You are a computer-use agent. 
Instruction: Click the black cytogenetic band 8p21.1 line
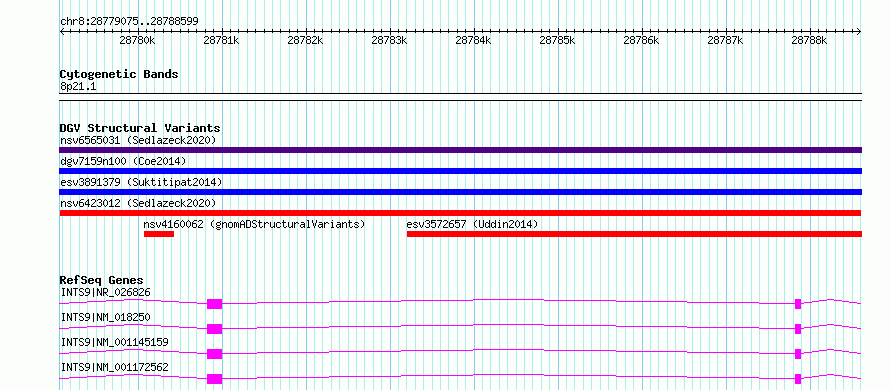pos(460,97)
